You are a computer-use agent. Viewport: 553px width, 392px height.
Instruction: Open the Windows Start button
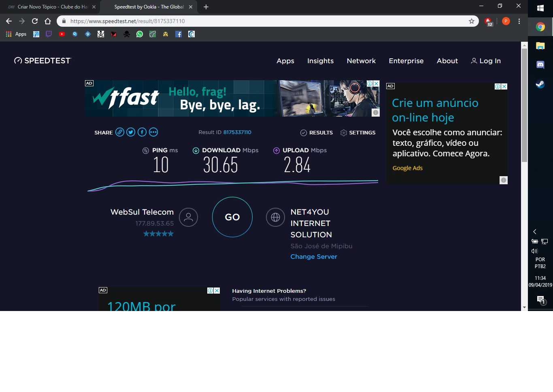point(540,8)
